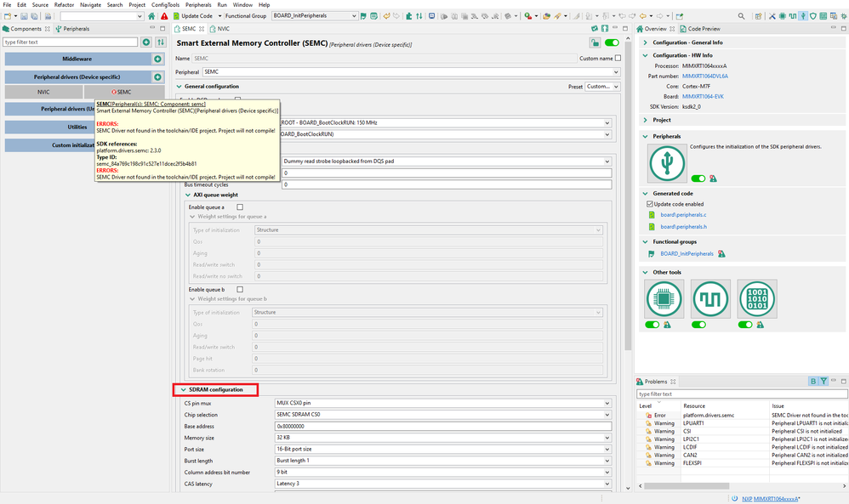The width and height of the screenshot is (849, 504).
Task: Open the CAS latency dropdown
Action: point(443,484)
